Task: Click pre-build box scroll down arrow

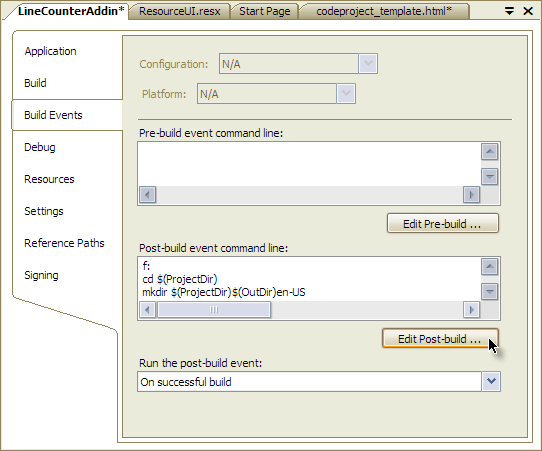Action: [x=489, y=177]
